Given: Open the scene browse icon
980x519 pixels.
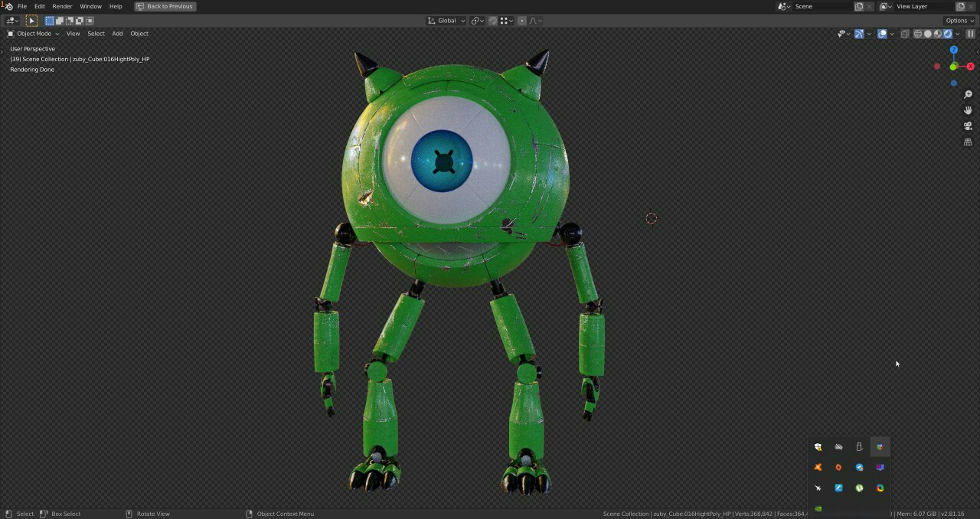Looking at the screenshot, I should [784, 6].
